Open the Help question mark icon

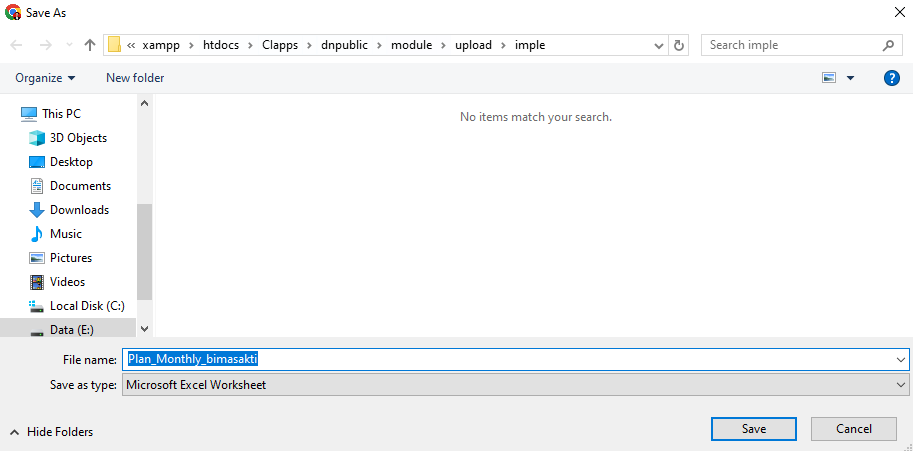(x=892, y=77)
